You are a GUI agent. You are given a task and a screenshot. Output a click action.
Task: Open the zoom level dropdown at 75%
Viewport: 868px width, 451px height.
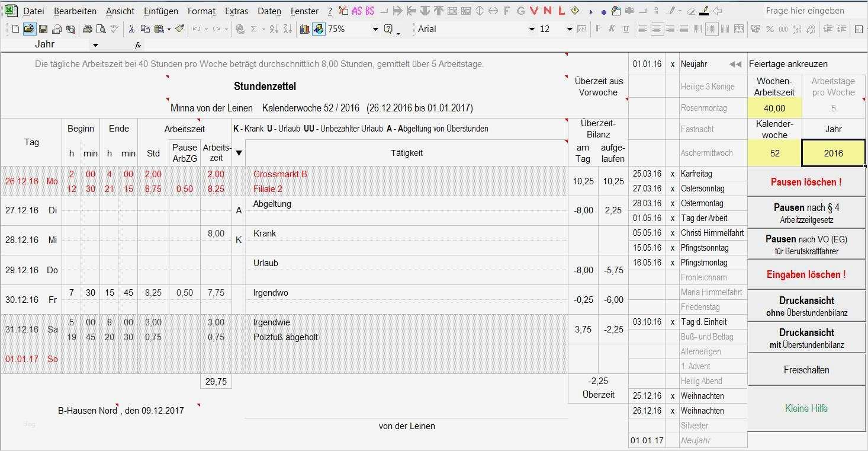(x=375, y=28)
